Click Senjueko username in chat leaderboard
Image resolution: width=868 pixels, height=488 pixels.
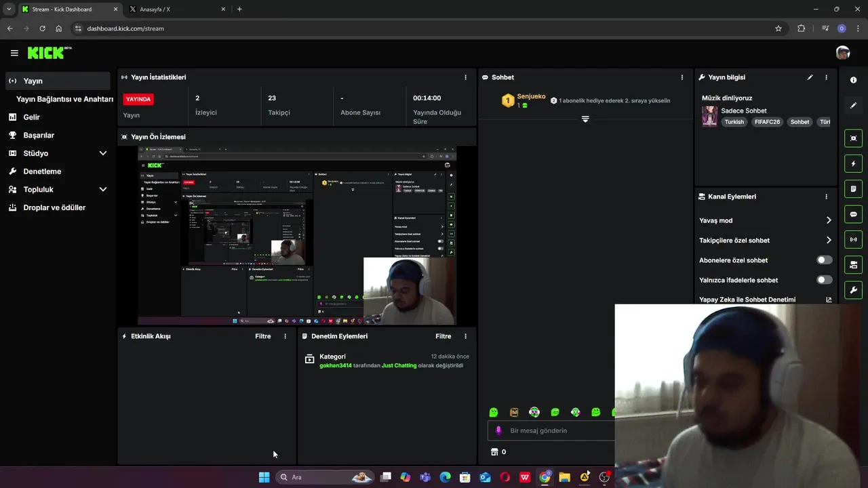(531, 97)
